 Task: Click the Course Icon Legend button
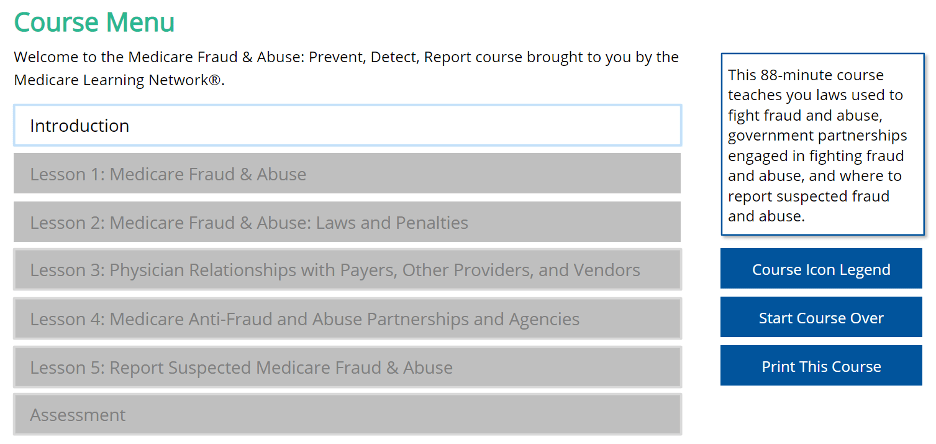(x=821, y=269)
